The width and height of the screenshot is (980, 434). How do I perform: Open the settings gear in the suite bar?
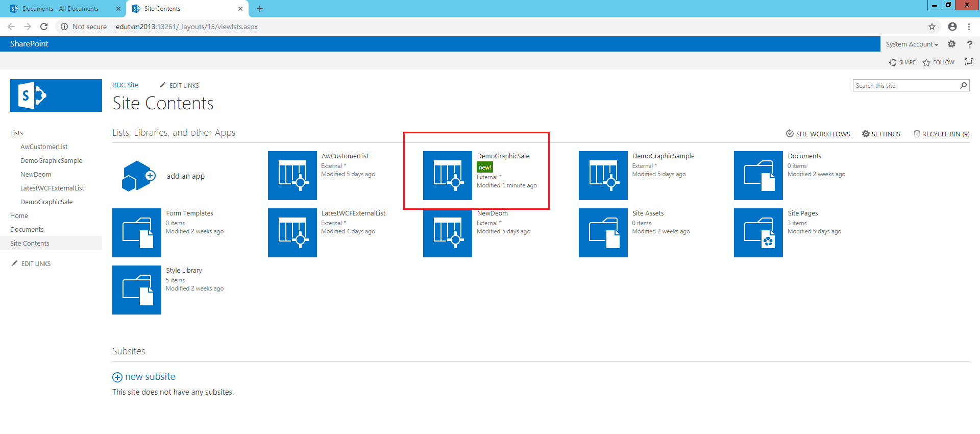[x=951, y=44]
